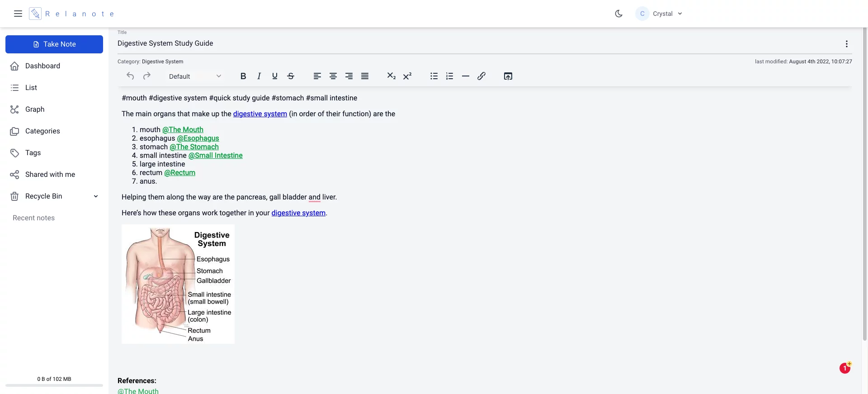
Task: Toggle the hamburger sidebar menu
Action: click(x=18, y=14)
